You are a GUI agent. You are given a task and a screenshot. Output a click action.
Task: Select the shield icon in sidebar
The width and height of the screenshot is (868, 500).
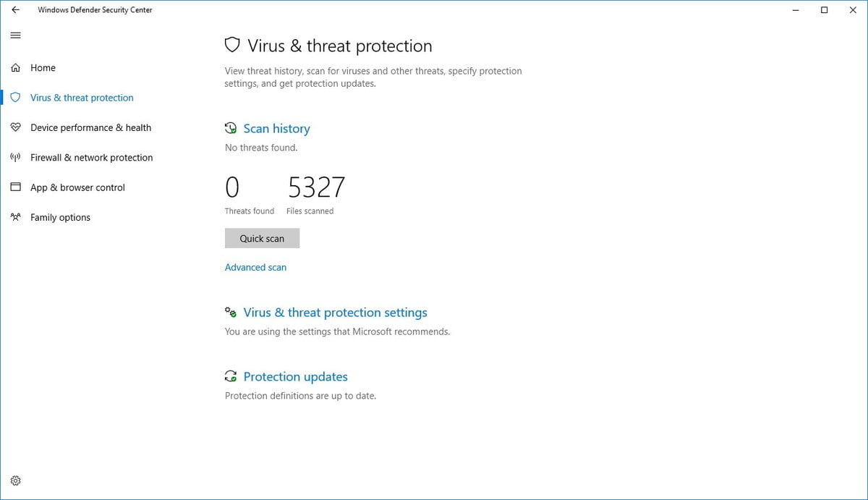[x=16, y=98]
